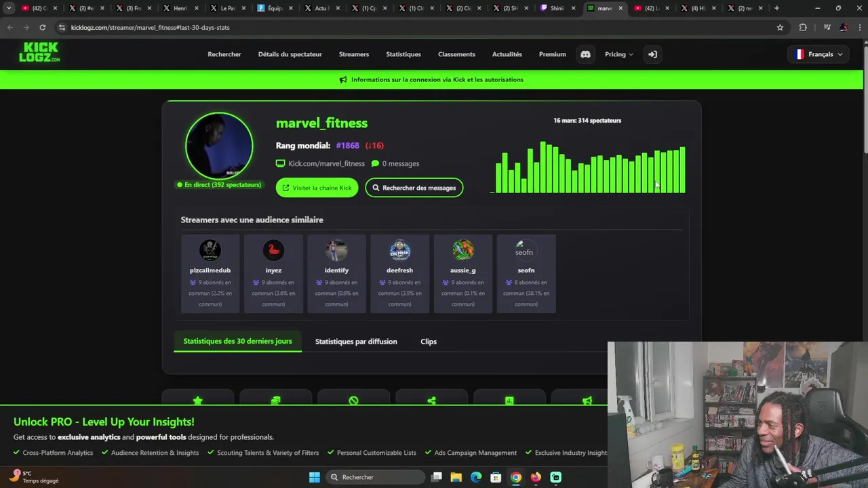Click the login arrow icon in navbar
This screenshot has width=868, height=488.
tap(652, 54)
